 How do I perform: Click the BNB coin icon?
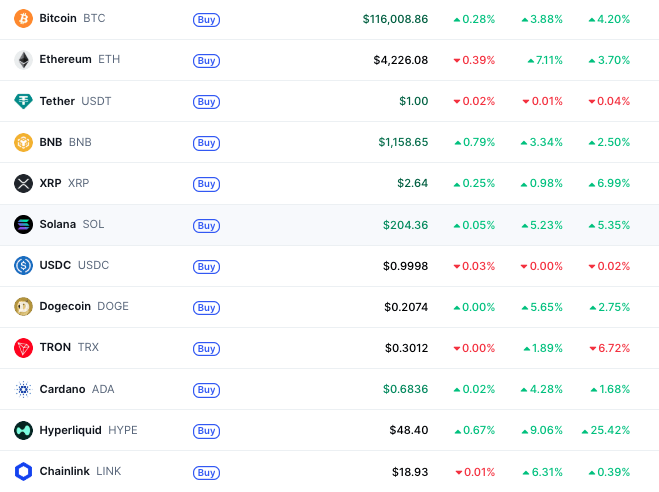point(23,142)
